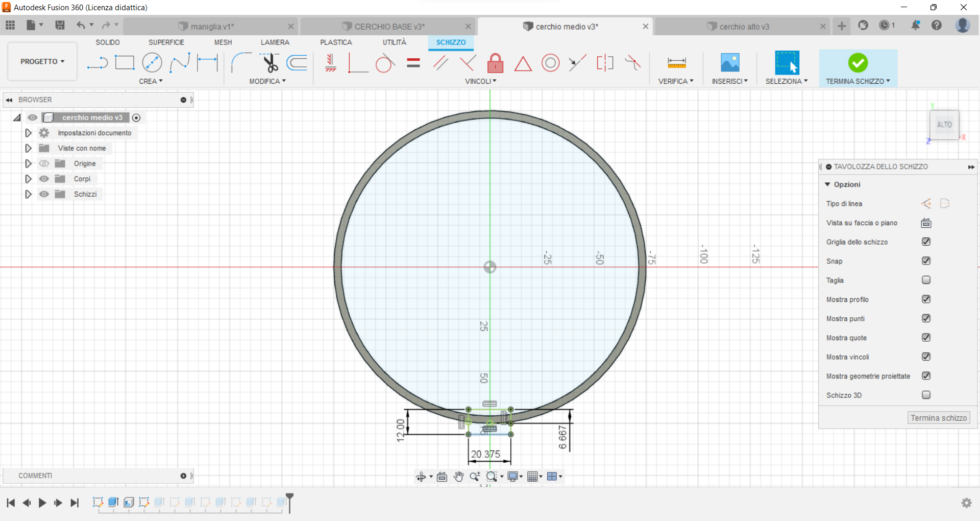The width and height of the screenshot is (980, 521).
Task: Enable Schizzo 3D option
Action: (x=926, y=395)
